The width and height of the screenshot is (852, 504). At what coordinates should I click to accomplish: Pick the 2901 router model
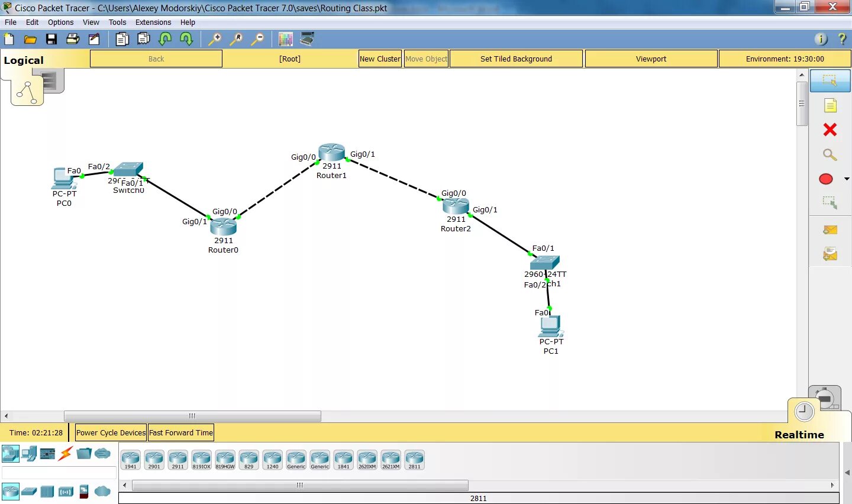(x=154, y=460)
